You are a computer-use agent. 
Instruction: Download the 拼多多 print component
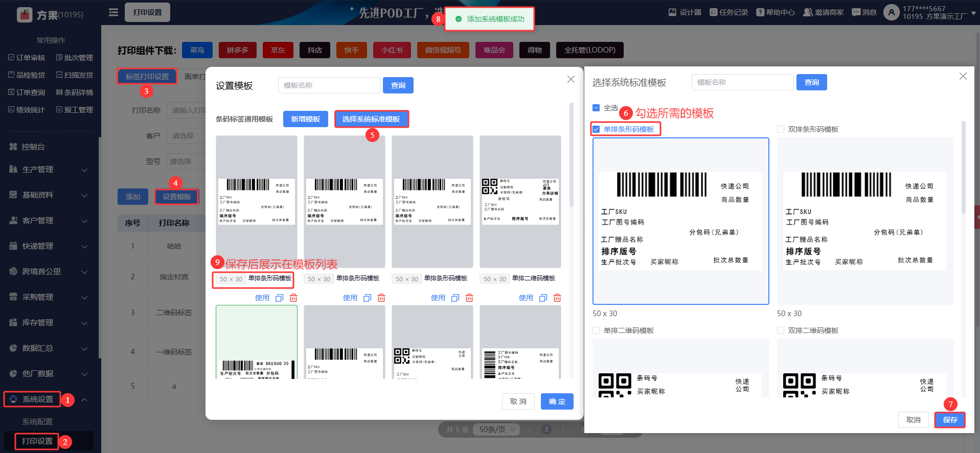point(238,50)
